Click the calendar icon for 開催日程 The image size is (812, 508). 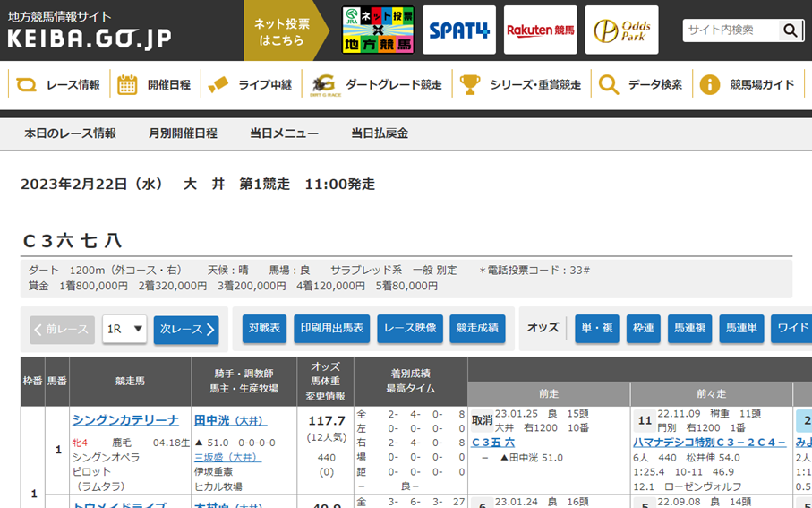pyautogui.click(x=127, y=85)
